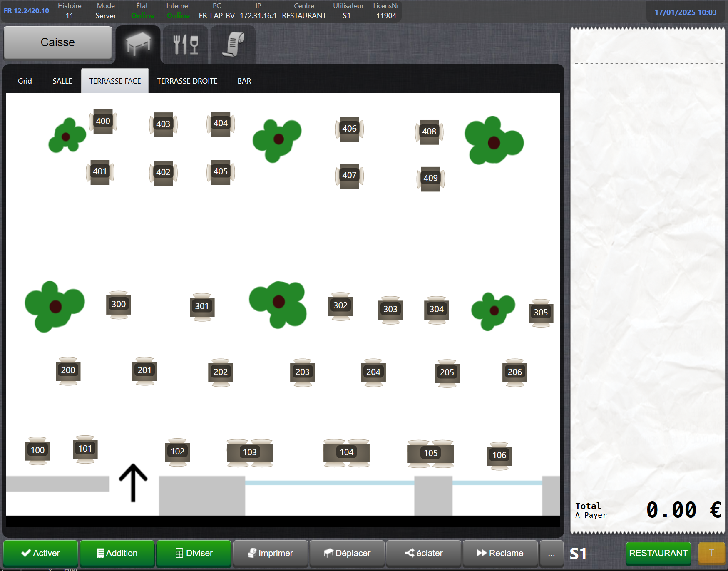Open the BAR room tab
Viewport: 728px width, 571px height.
244,81
